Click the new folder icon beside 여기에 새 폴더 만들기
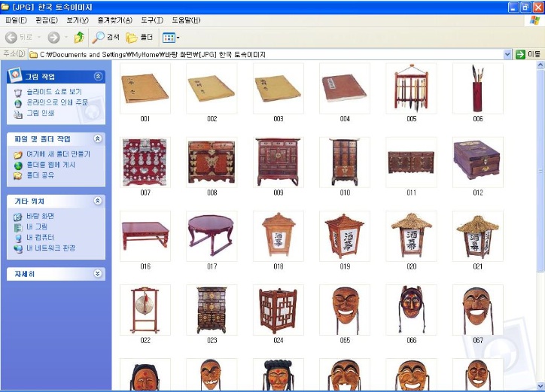Image resolution: width=545 pixels, height=392 pixels. [x=18, y=155]
